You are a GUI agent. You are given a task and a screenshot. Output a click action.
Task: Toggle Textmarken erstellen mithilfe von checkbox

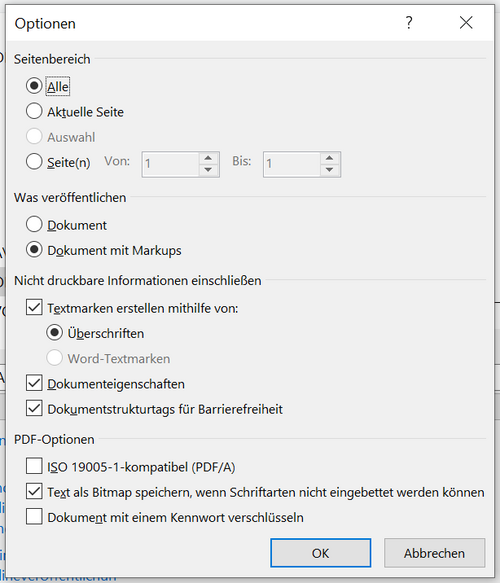coord(34,307)
